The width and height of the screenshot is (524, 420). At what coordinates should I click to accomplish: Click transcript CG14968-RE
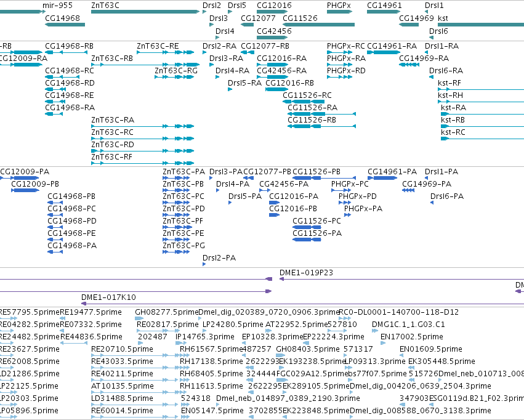pos(70,95)
